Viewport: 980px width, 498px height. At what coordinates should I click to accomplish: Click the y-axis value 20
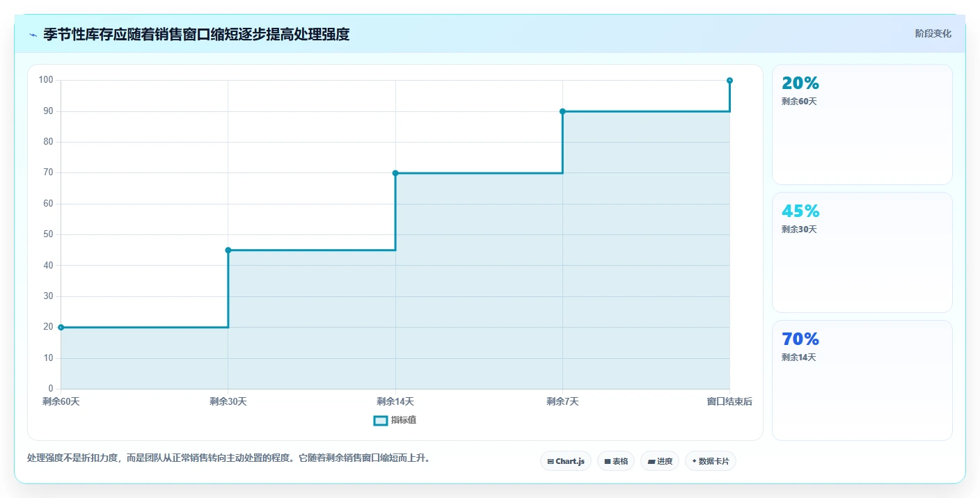[48, 327]
